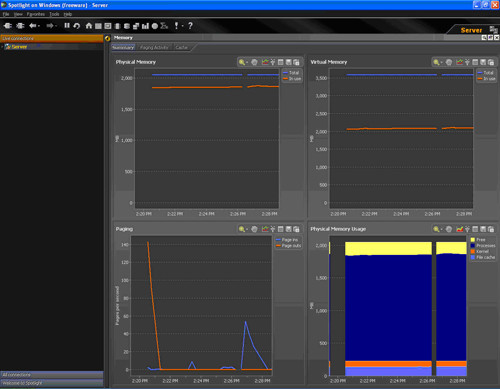This screenshot has height=389, width=500.
Task: Click the table grid icon on Paging chart
Action: (x=281, y=229)
